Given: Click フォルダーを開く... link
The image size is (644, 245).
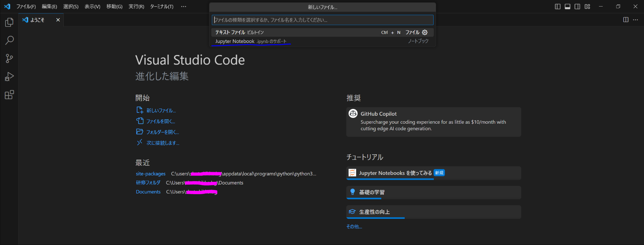Looking at the screenshot, I should [x=163, y=132].
